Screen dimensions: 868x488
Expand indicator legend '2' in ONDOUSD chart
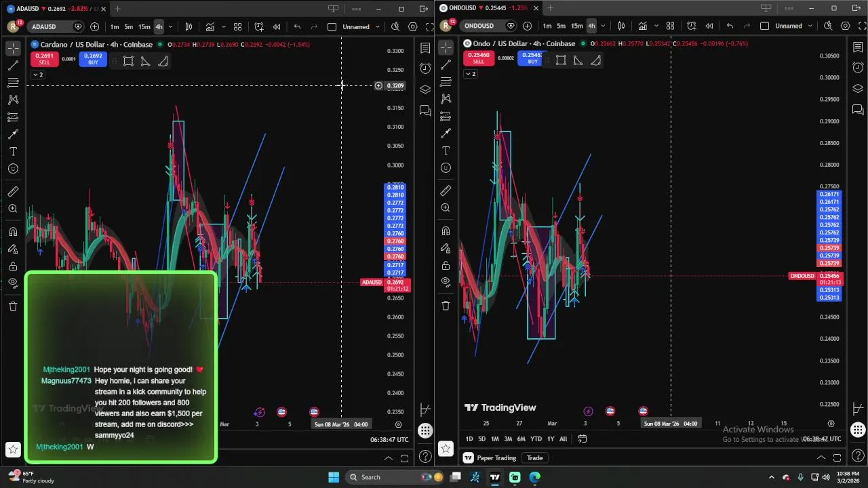[470, 73]
